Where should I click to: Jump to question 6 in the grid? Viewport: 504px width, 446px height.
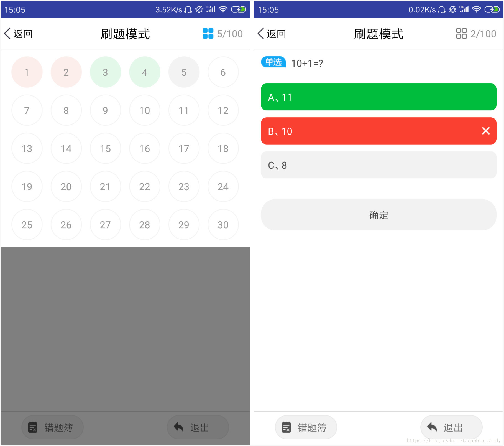pos(223,72)
